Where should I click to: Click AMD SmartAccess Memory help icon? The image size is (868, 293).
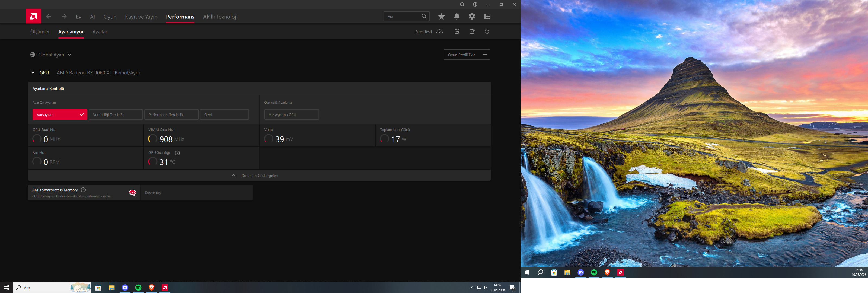[x=83, y=190]
